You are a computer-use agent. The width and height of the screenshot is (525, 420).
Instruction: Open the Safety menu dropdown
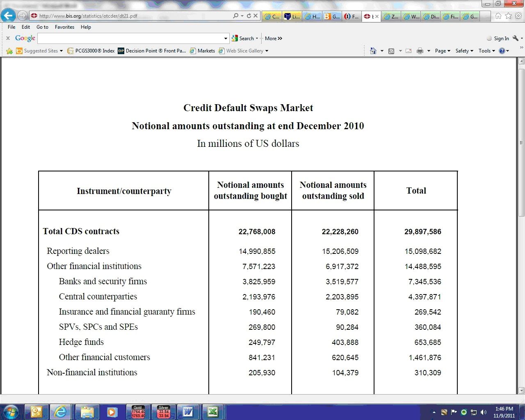click(464, 51)
